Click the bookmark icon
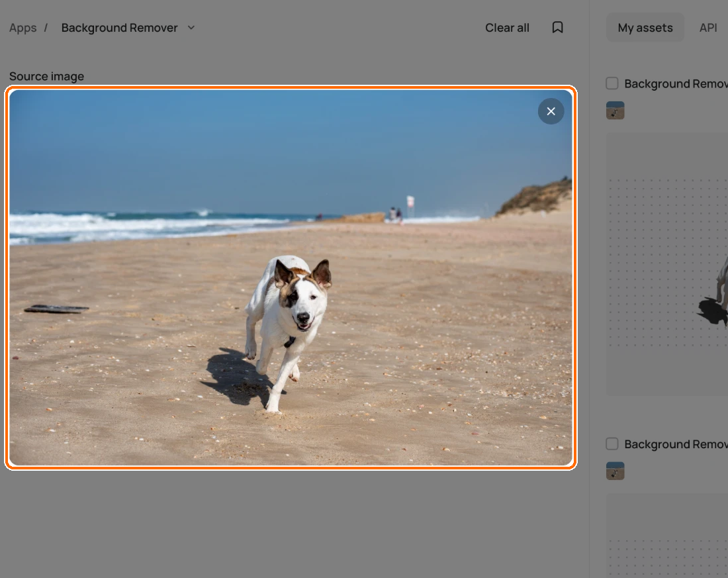 click(x=557, y=27)
